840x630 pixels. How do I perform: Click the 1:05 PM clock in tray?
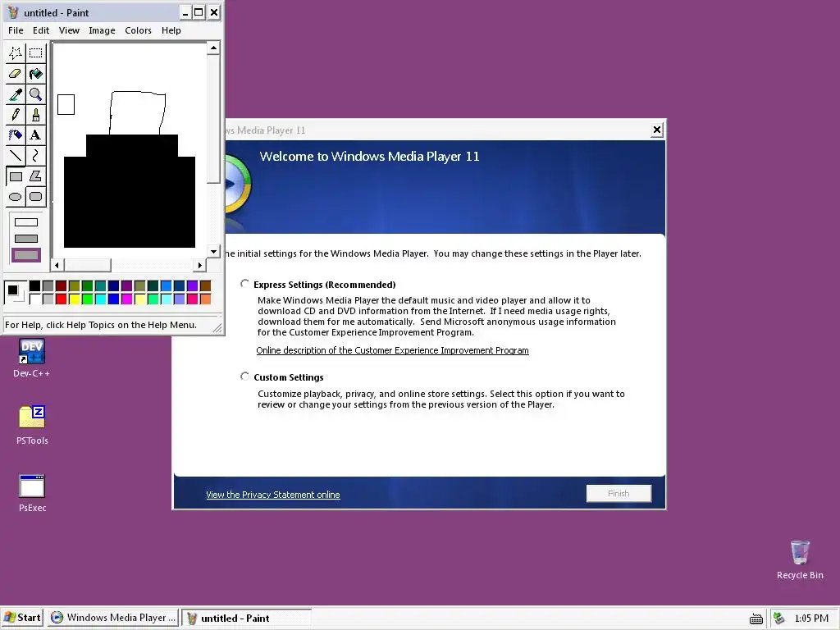tap(811, 619)
